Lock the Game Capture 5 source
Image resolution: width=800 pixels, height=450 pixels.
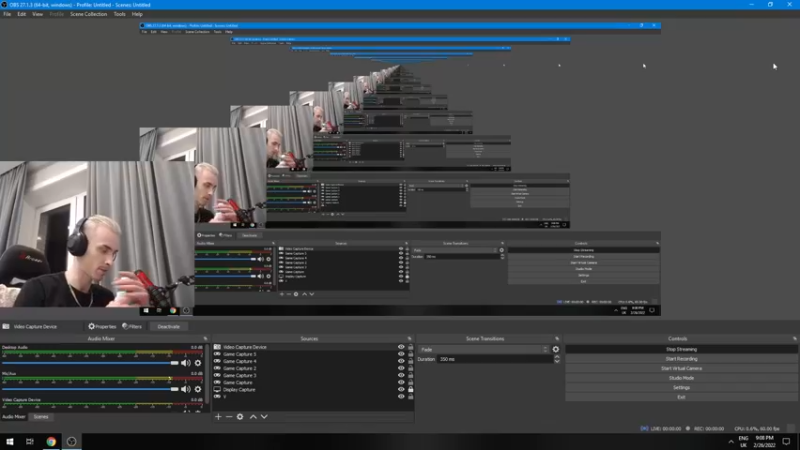coord(410,354)
